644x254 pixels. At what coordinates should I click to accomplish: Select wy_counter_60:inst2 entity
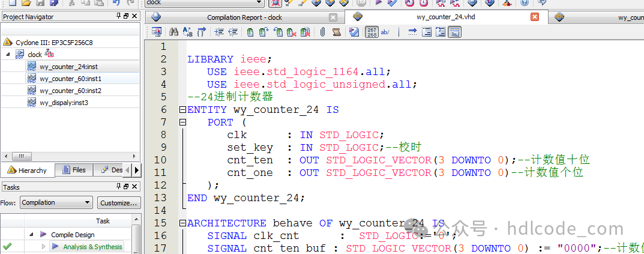click(70, 91)
